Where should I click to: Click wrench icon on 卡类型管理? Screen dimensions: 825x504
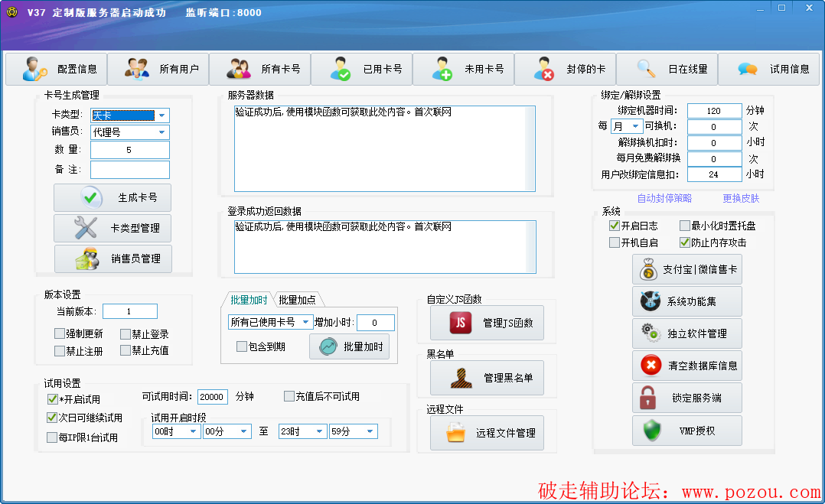coord(86,228)
